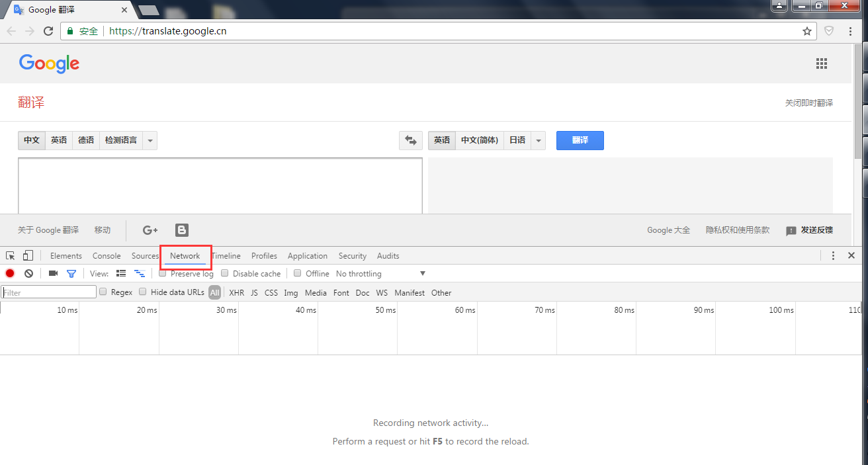Click the shield extension icon in toolbar
The image size is (868, 465).
click(829, 31)
